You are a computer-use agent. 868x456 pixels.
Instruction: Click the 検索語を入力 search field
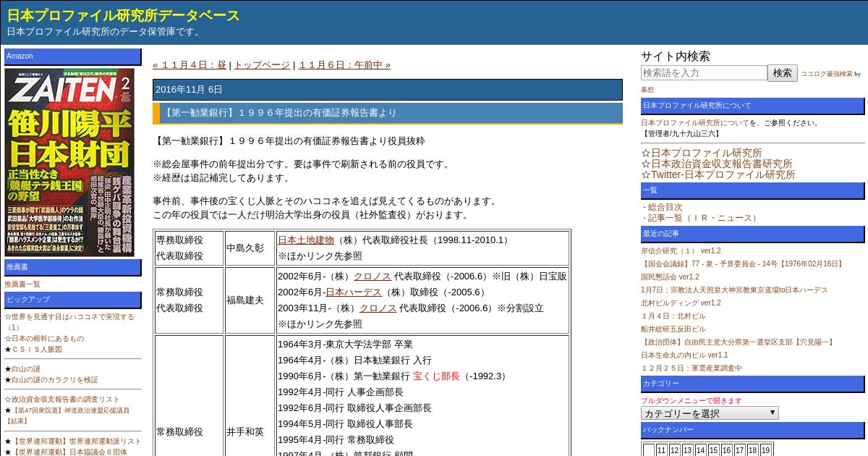(x=704, y=73)
